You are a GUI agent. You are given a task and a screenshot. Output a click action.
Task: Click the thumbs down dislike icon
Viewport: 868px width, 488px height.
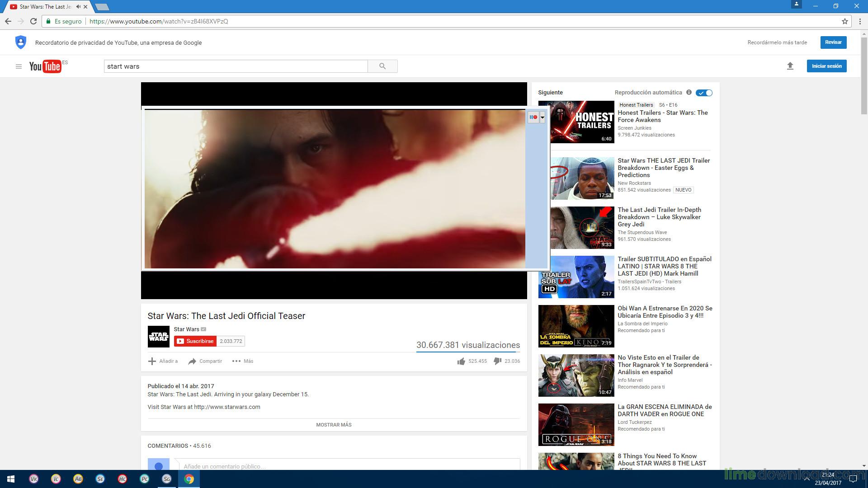pos(497,361)
